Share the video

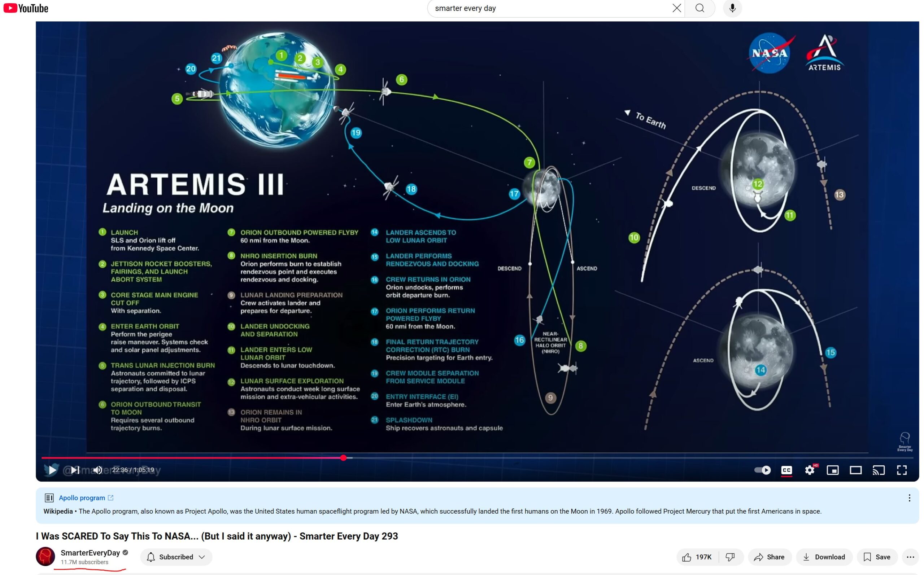[770, 557]
